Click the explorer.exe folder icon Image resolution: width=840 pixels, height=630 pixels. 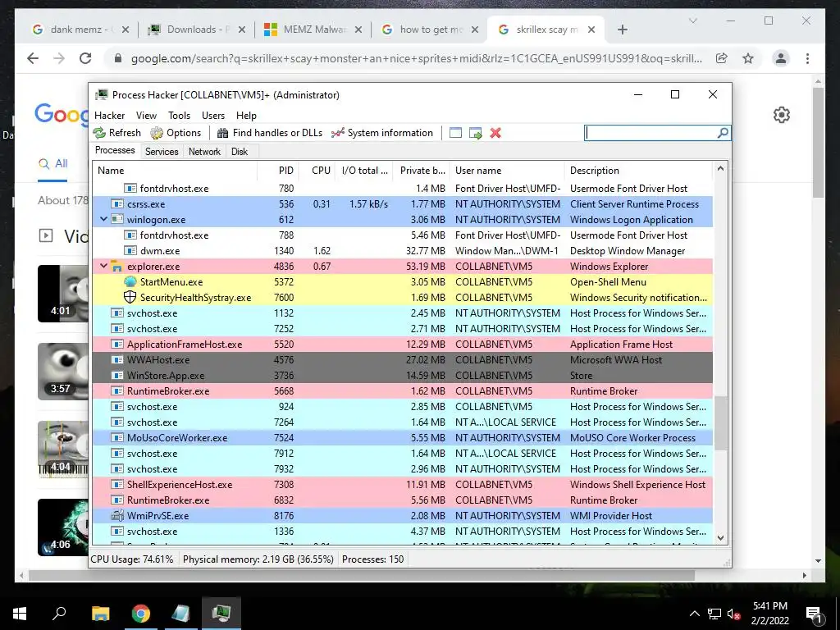click(116, 267)
